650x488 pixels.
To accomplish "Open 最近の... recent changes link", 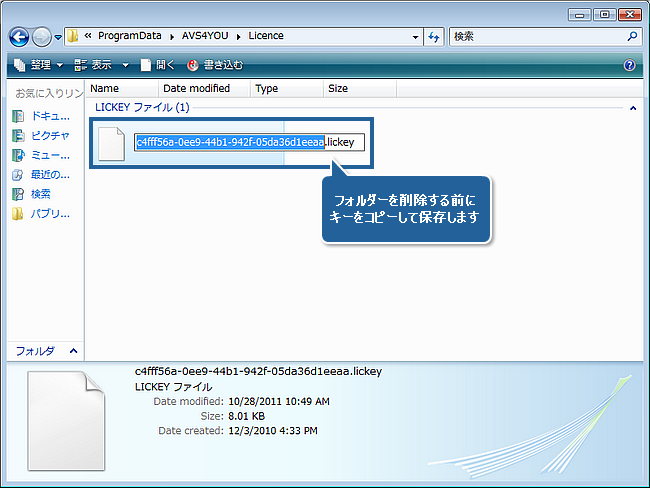I will 51,175.
